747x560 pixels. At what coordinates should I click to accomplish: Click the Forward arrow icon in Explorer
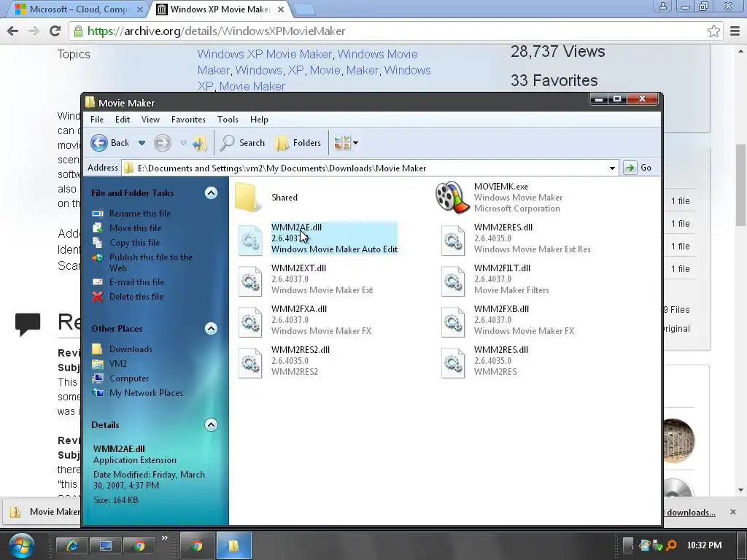[x=162, y=142]
